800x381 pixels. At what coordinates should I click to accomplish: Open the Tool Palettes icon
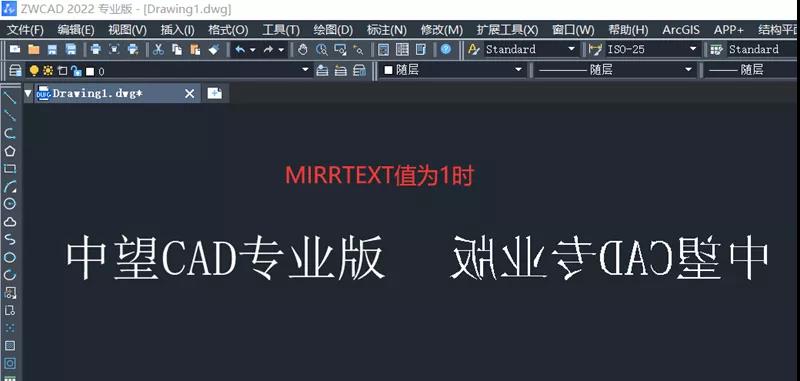pos(421,49)
